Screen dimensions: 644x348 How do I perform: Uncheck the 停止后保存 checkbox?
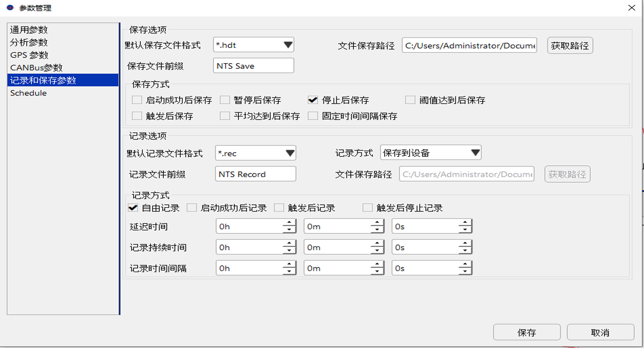tap(313, 100)
